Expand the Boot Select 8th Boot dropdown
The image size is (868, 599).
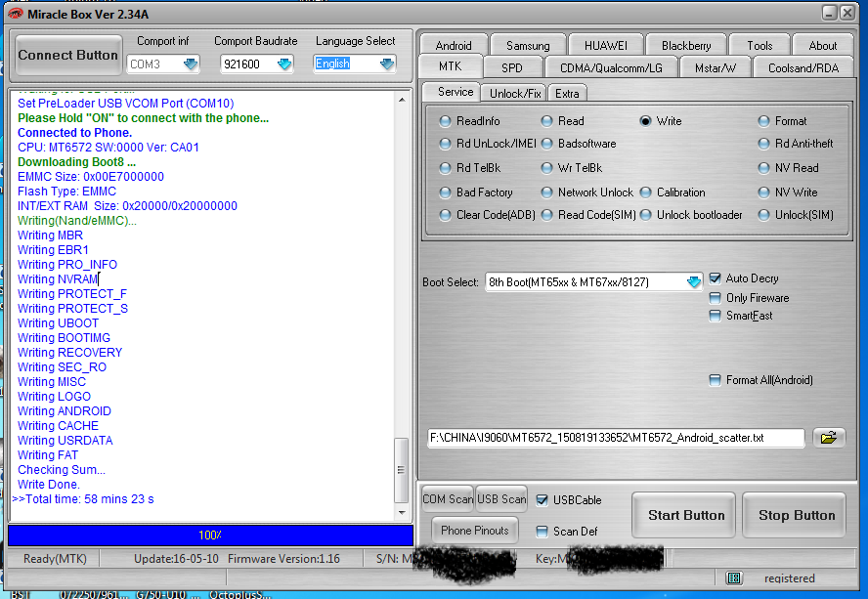694,282
